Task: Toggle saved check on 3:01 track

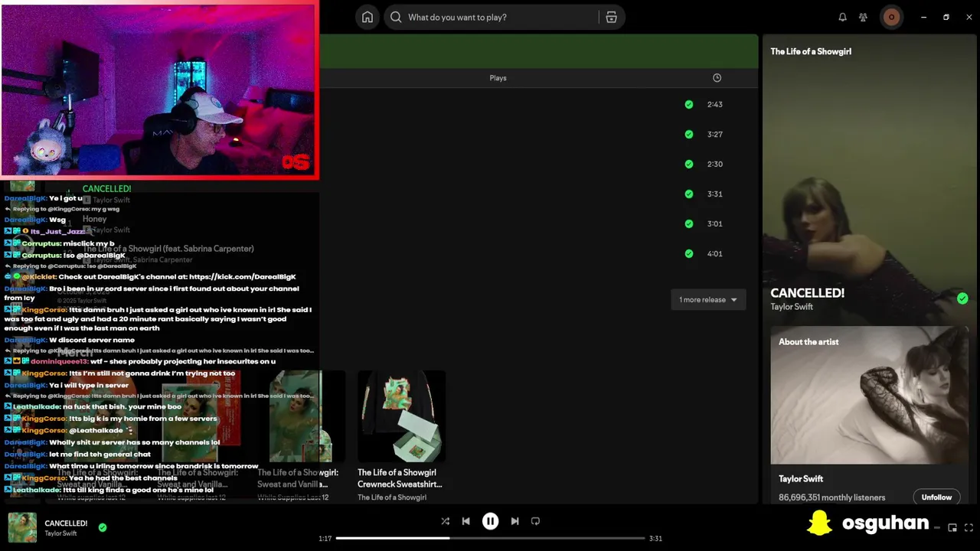Action: coord(688,223)
